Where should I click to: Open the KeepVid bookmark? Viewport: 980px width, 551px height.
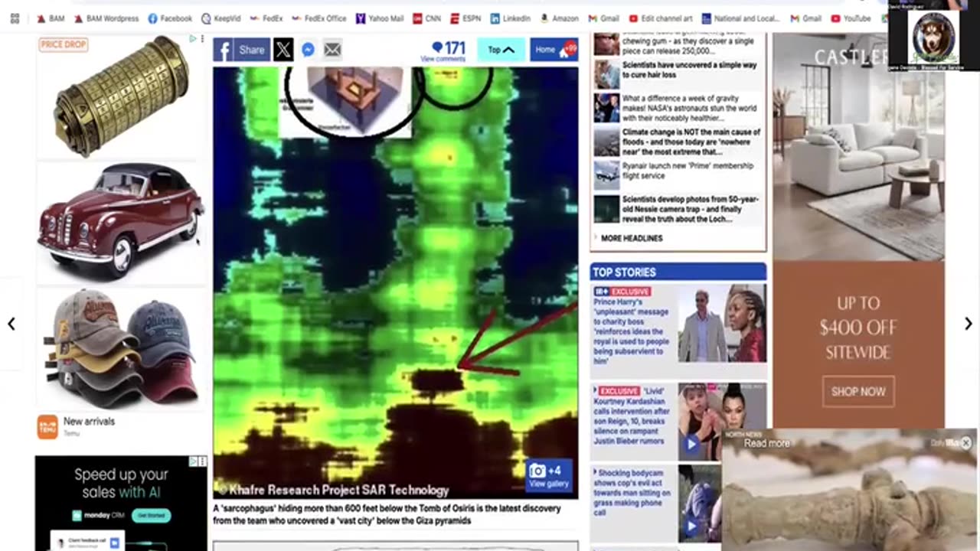click(221, 18)
